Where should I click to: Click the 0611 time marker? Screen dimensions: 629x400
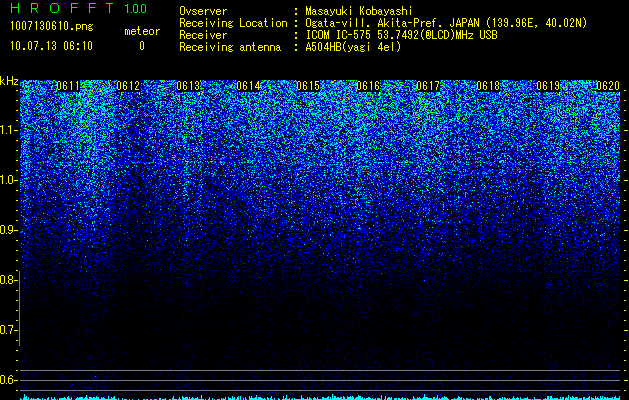[68, 86]
